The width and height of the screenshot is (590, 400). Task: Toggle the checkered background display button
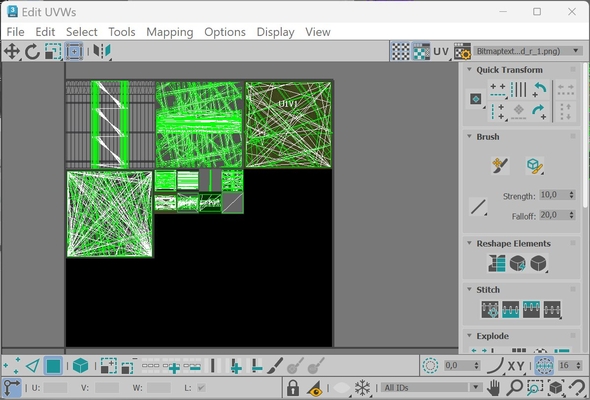tap(400, 51)
